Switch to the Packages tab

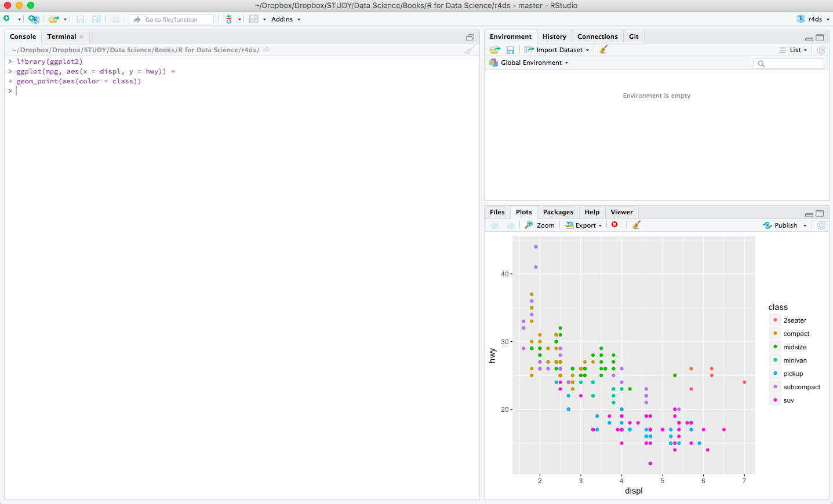click(x=558, y=212)
